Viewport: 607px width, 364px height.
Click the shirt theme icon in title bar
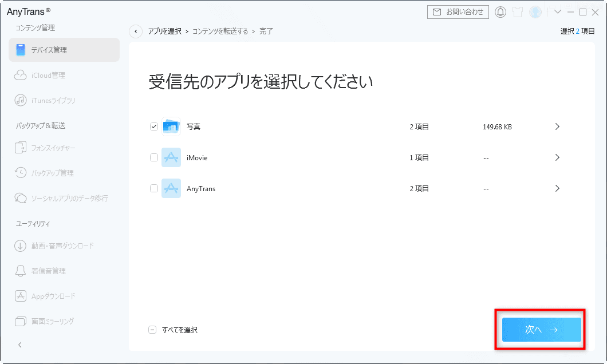518,12
